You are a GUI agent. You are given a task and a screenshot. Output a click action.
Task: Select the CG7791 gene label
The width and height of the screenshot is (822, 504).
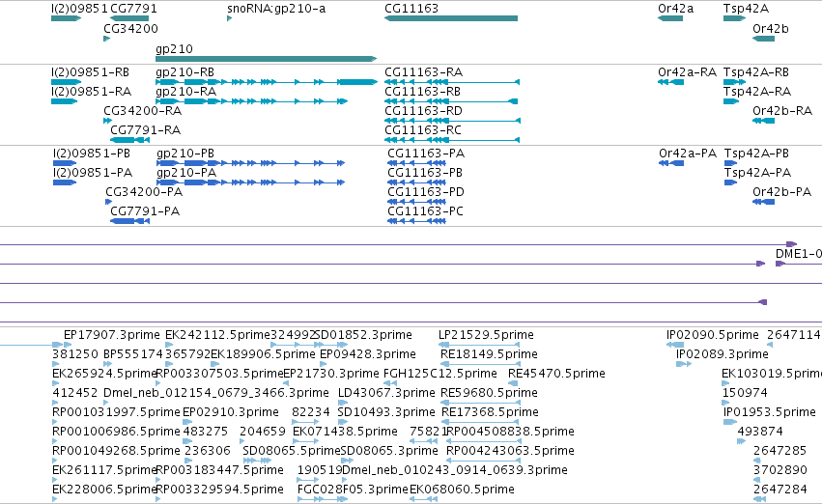[133, 9]
